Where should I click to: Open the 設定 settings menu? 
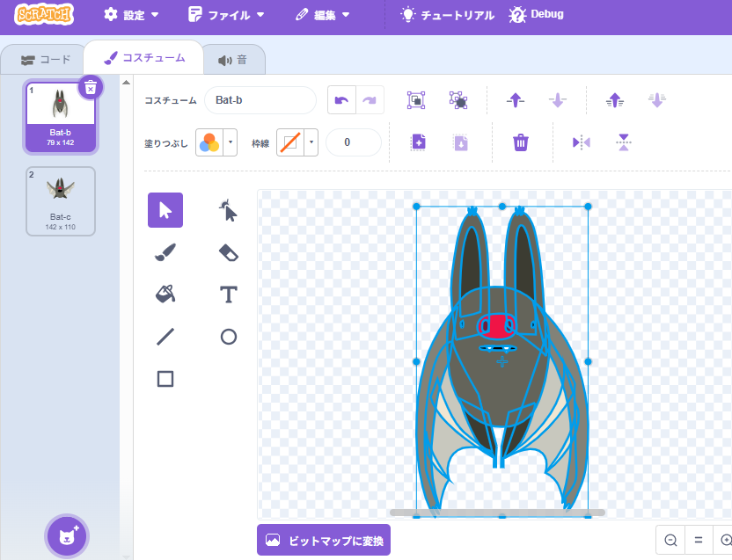pos(131,15)
